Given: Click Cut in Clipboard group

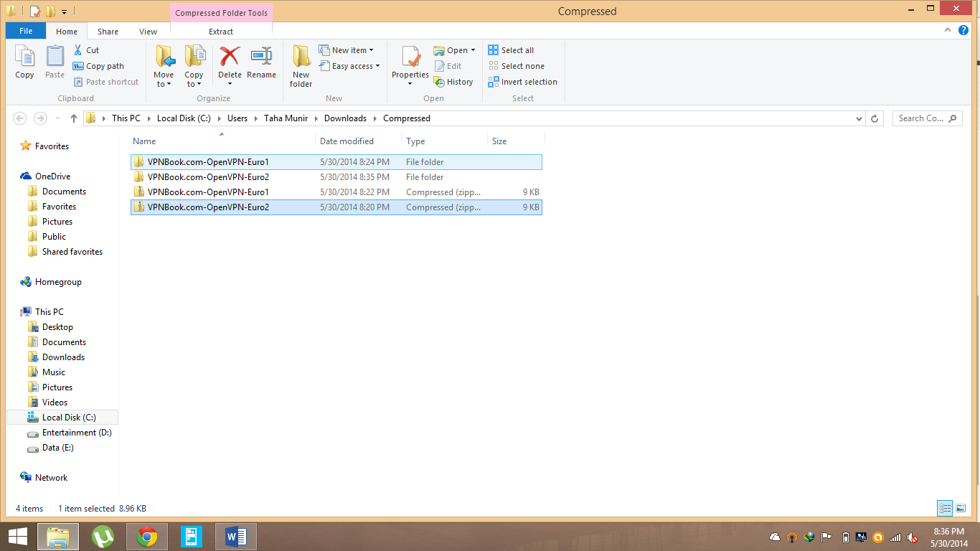Looking at the screenshot, I should click(86, 50).
